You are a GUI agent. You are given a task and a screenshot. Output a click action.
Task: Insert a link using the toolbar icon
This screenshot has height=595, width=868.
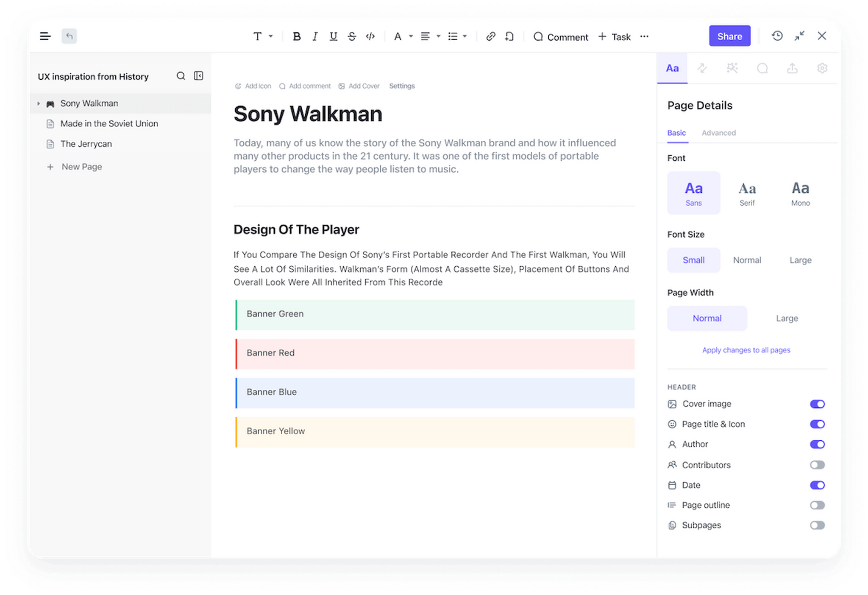click(x=491, y=36)
